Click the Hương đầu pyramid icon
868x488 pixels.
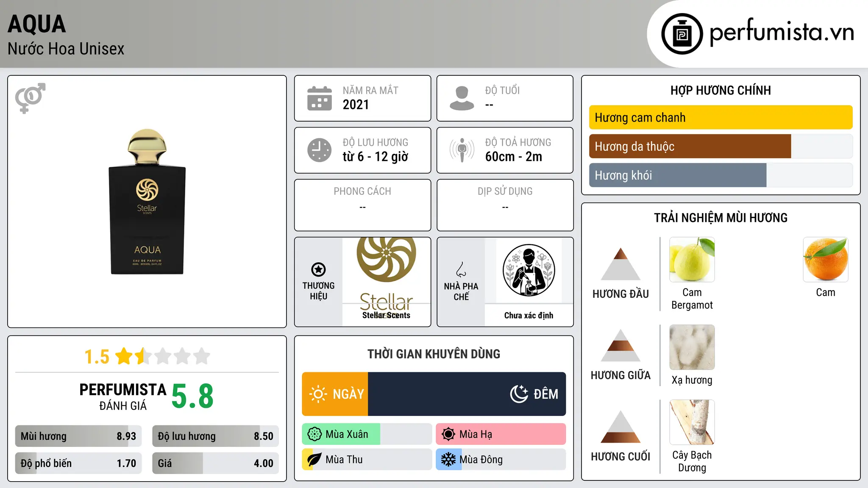[x=620, y=264]
